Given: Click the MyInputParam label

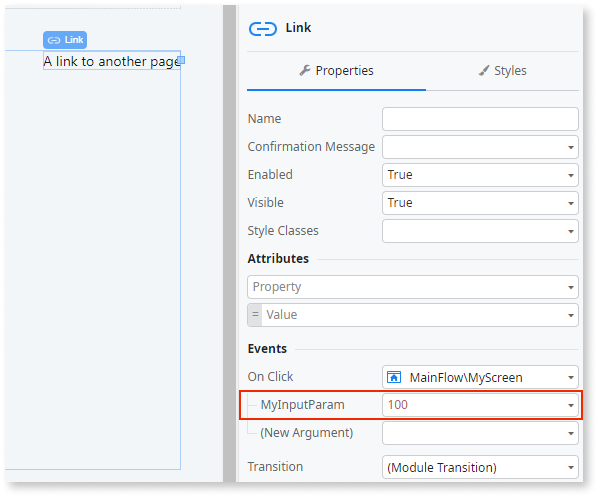Looking at the screenshot, I should pos(302,405).
